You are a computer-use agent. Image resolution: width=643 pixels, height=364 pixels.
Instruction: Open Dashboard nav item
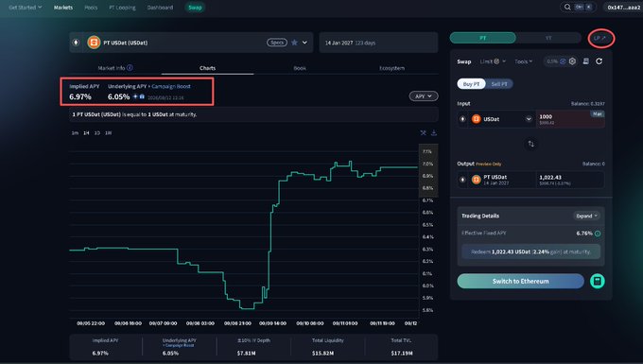tap(160, 8)
